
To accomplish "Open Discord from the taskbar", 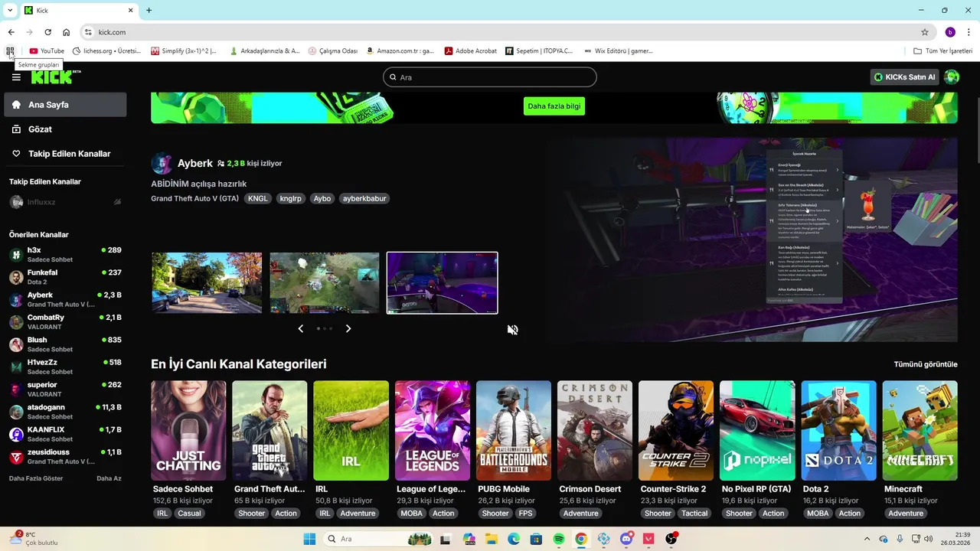I will 626,539.
